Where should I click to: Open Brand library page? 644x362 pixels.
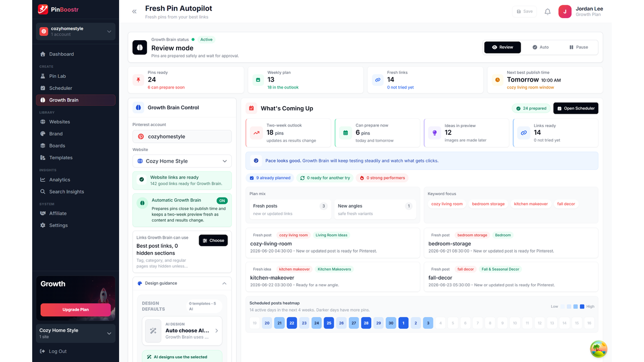click(x=76, y=134)
